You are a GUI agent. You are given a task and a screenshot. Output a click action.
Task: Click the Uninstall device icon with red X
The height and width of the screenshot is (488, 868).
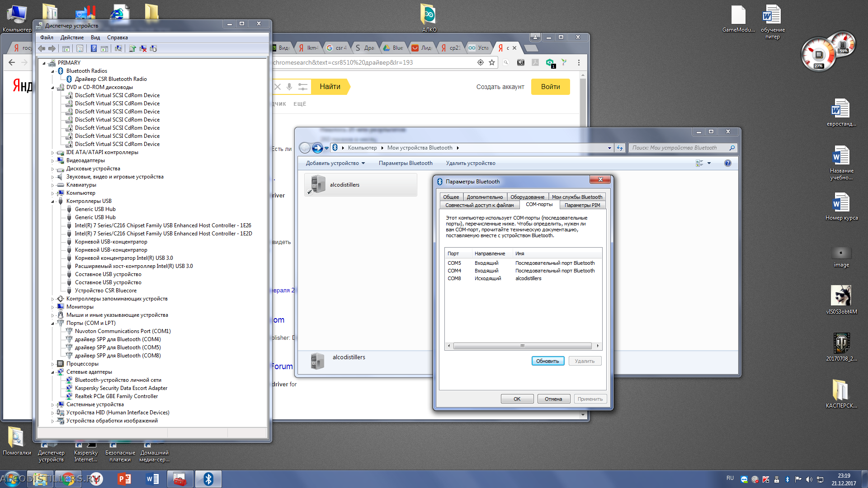click(143, 49)
